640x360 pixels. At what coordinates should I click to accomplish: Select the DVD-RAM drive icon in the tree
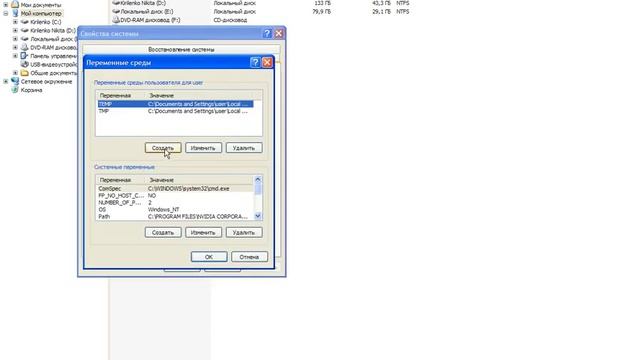pyautogui.click(x=24, y=47)
